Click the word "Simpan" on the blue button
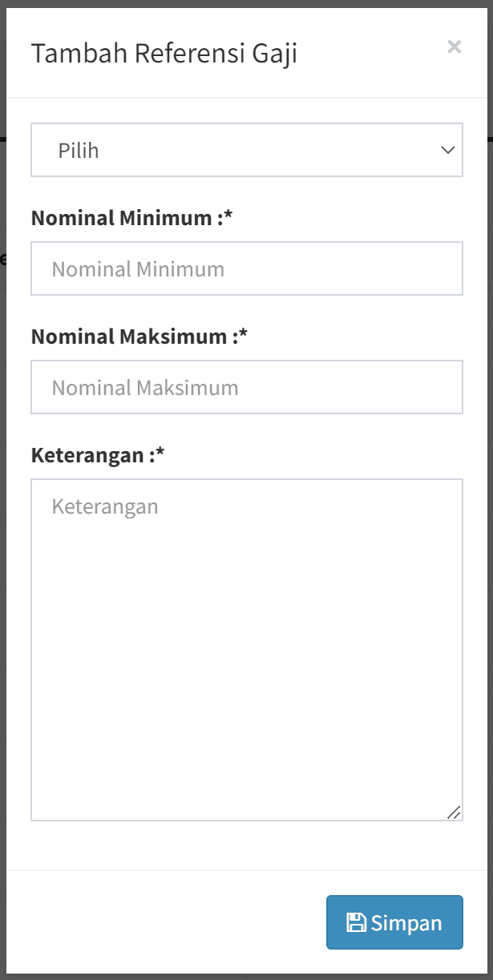The image size is (493, 980). coord(406,922)
